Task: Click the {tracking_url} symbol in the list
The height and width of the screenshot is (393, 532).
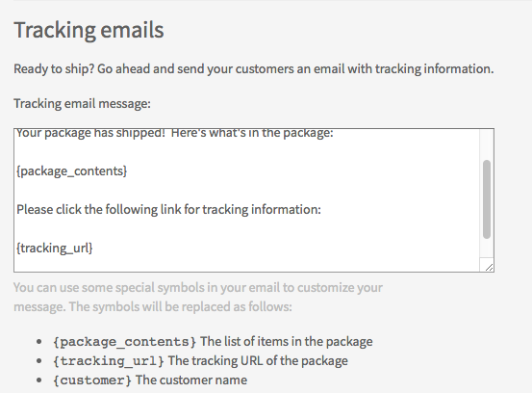Action: pyautogui.click(x=109, y=361)
